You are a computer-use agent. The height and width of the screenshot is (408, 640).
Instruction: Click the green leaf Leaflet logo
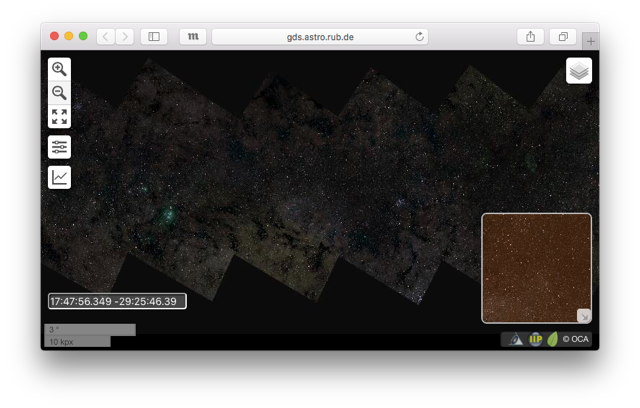[552, 339]
